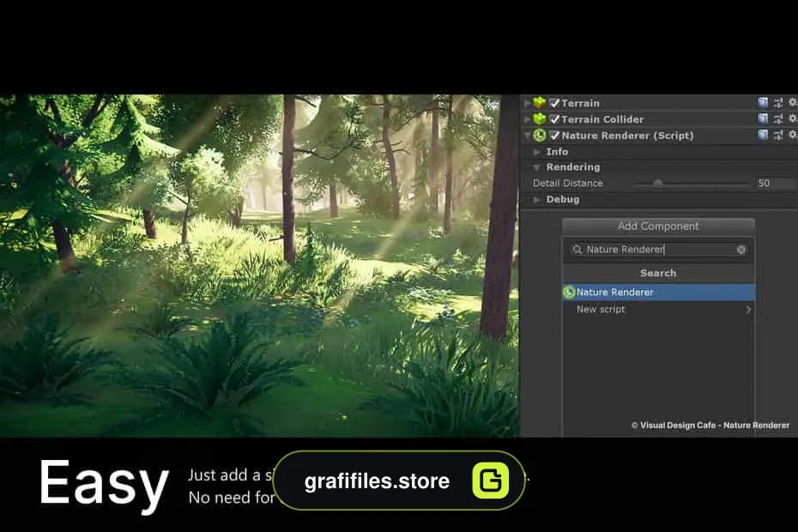Image resolution: width=798 pixels, height=532 pixels.
Task: Click the component search field
Action: click(658, 250)
